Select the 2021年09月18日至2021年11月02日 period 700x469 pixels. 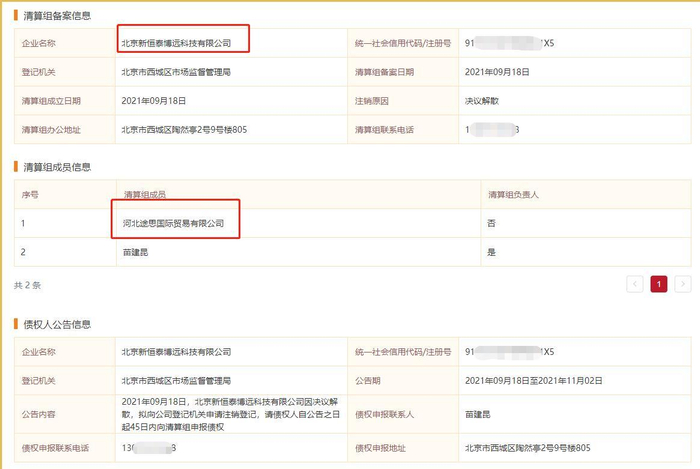(x=533, y=381)
